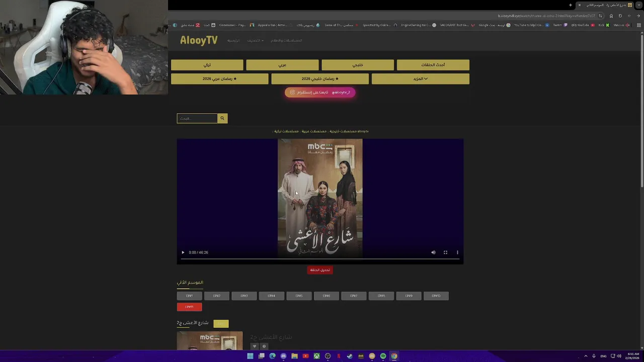
Task: Open the taskbar volume speaker icon
Action: 619,356
